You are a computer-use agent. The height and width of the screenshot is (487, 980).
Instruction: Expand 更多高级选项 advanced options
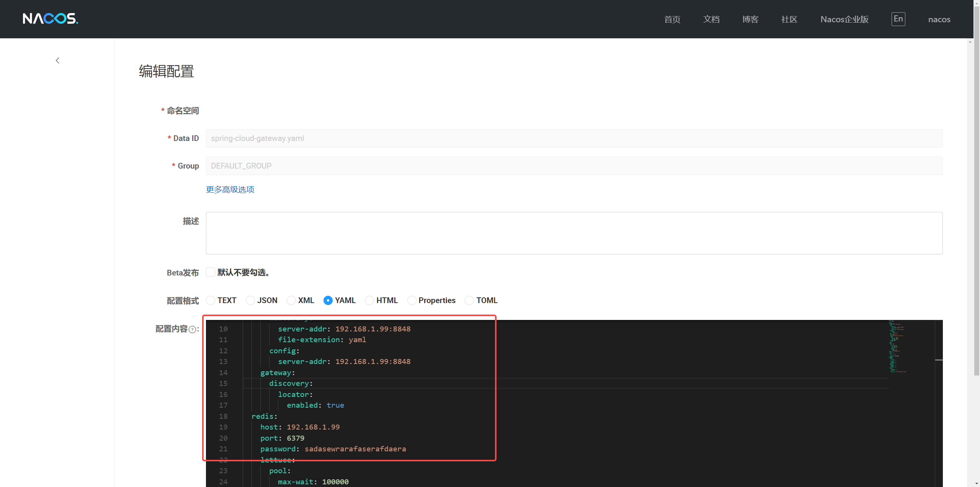click(230, 189)
